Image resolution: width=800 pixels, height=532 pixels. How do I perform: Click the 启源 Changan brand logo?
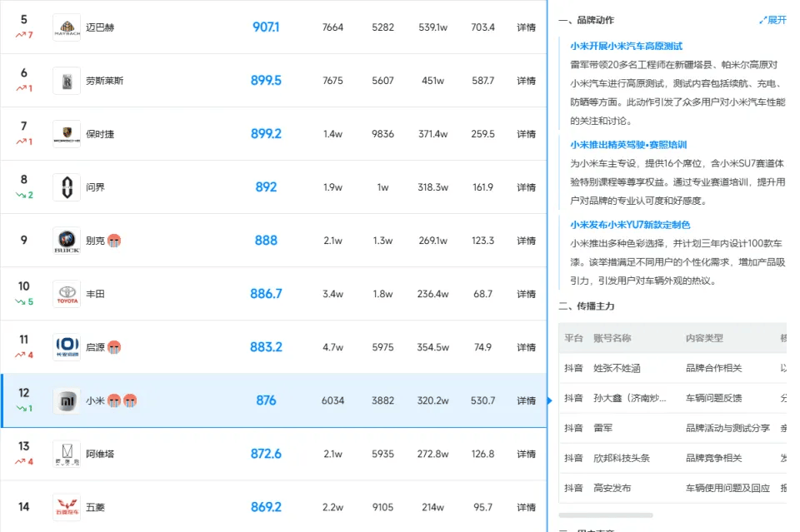[x=67, y=347]
